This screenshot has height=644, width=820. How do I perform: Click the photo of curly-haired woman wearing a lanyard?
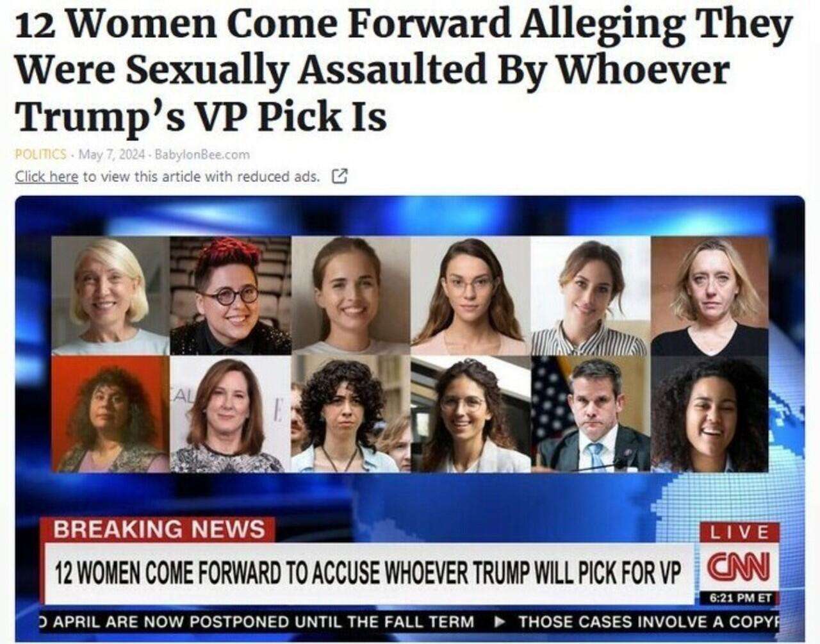(x=350, y=414)
